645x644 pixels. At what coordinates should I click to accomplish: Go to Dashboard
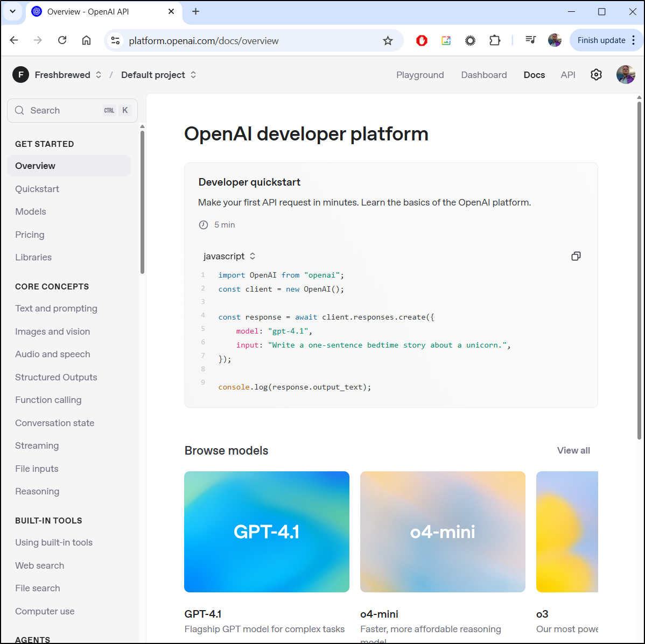click(x=483, y=75)
